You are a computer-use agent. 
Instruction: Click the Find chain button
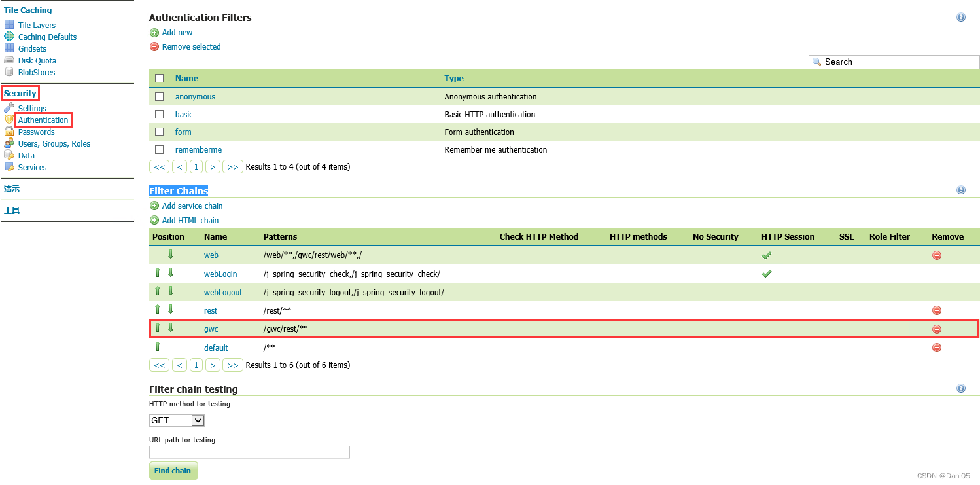click(173, 470)
